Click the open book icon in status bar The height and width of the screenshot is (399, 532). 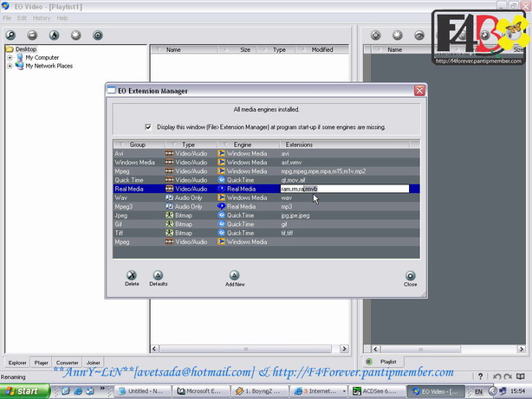(520, 376)
